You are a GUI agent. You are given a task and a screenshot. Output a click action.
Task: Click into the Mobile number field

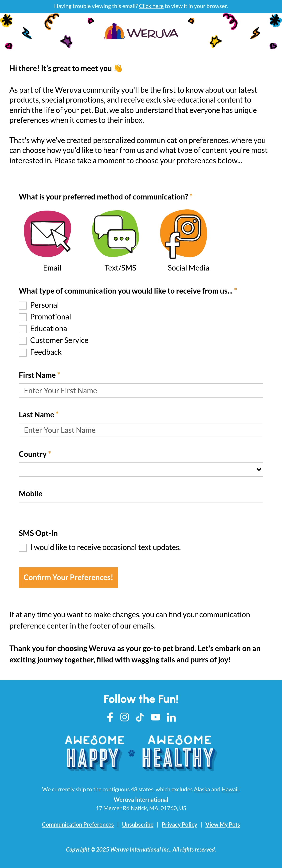(141, 509)
